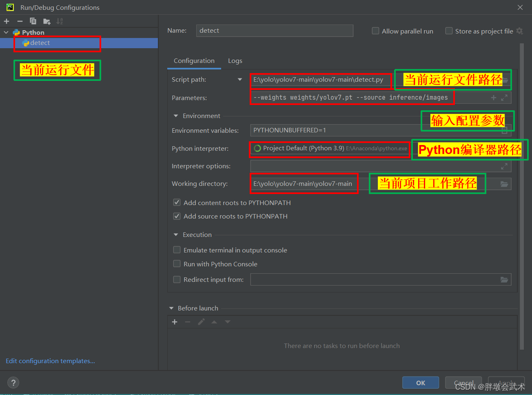The width and height of the screenshot is (532, 395).
Task: Save configuration to folder icon
Action: 47,21
